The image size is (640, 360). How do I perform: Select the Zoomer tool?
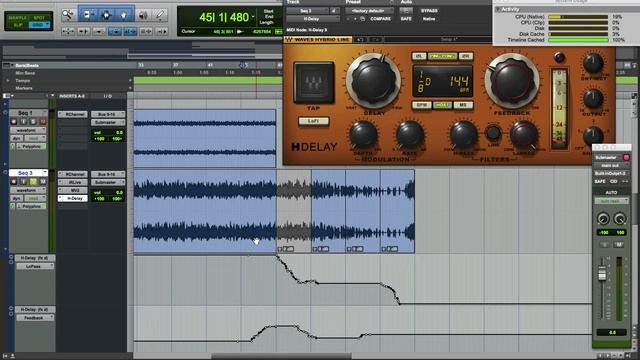coord(68,16)
